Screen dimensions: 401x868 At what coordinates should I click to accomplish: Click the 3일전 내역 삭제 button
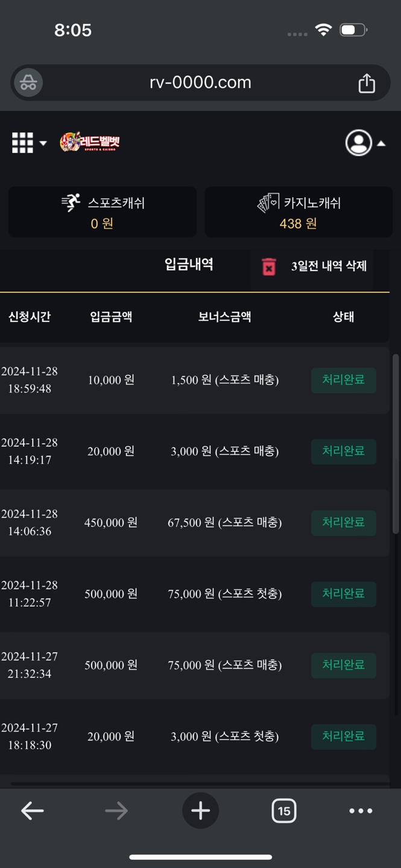pos(329,266)
